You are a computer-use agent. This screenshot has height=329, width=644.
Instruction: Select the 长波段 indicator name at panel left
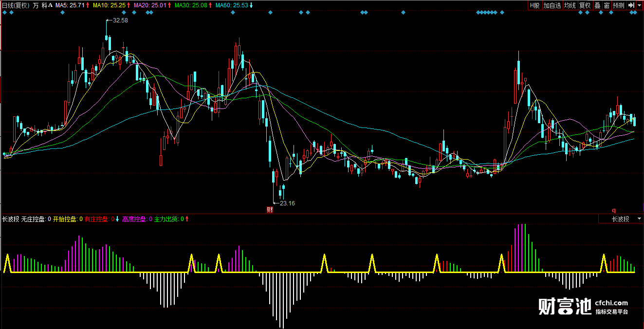tap(11, 219)
